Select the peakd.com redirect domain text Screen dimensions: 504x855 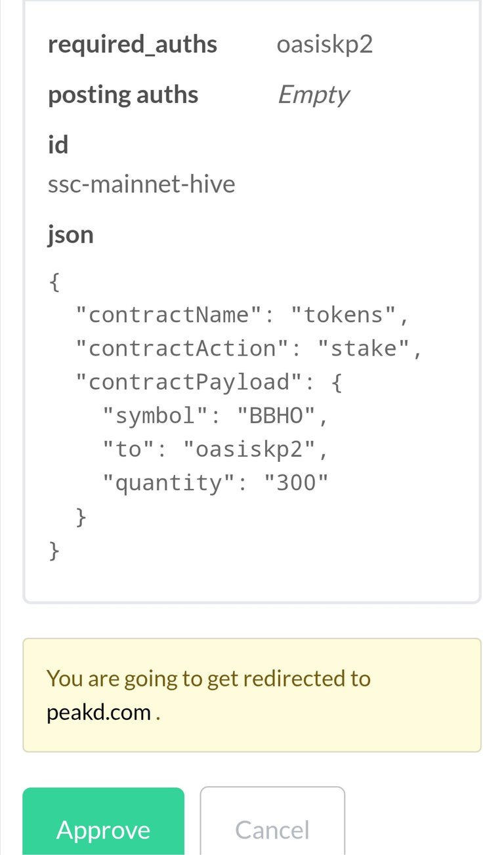tap(99, 712)
